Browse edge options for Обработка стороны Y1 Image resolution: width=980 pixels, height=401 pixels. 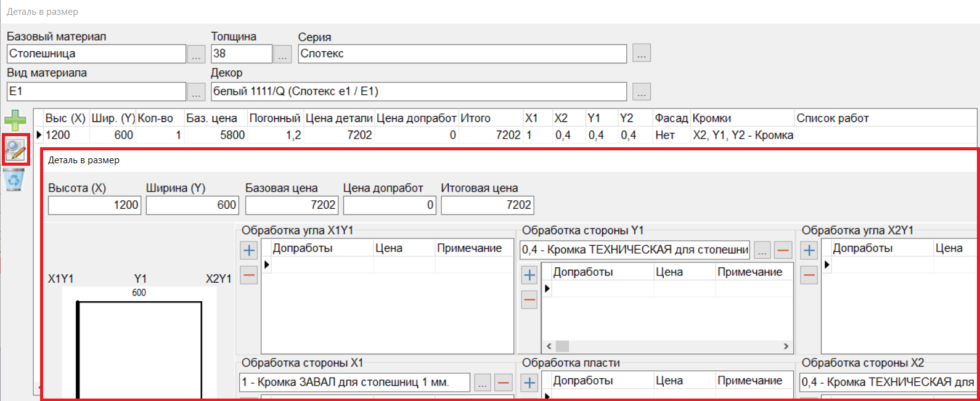762,250
